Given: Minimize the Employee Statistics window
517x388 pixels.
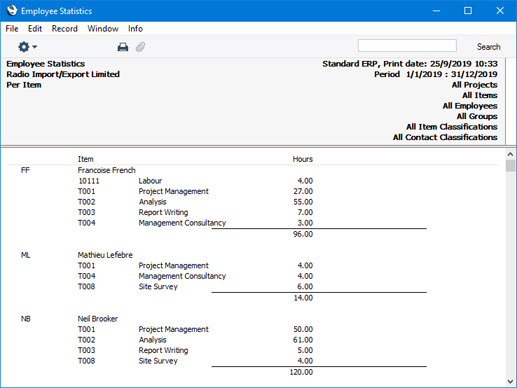Looking at the screenshot, I should [x=436, y=11].
